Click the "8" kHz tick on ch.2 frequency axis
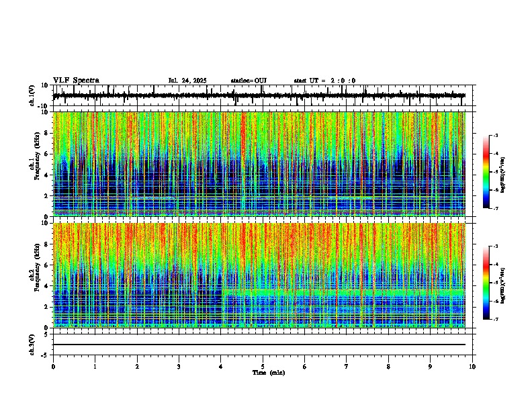 (x=47, y=244)
